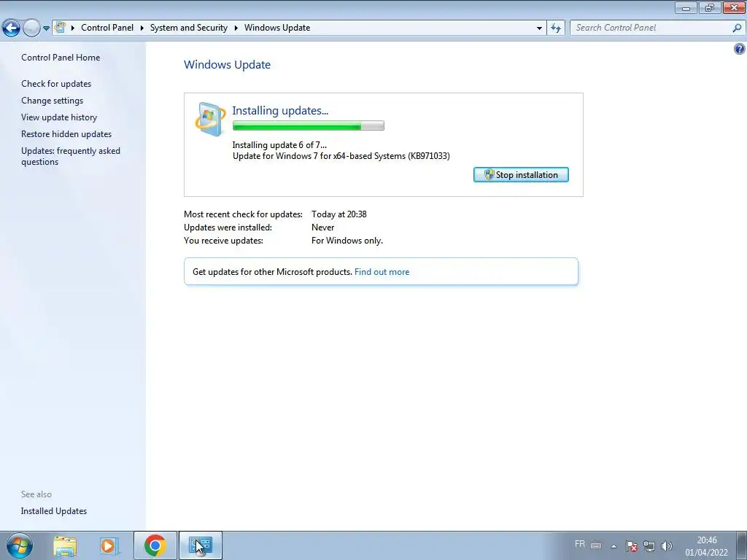The height and width of the screenshot is (560, 747).
Task: Open Restore hidden updates
Action: pyautogui.click(x=66, y=134)
